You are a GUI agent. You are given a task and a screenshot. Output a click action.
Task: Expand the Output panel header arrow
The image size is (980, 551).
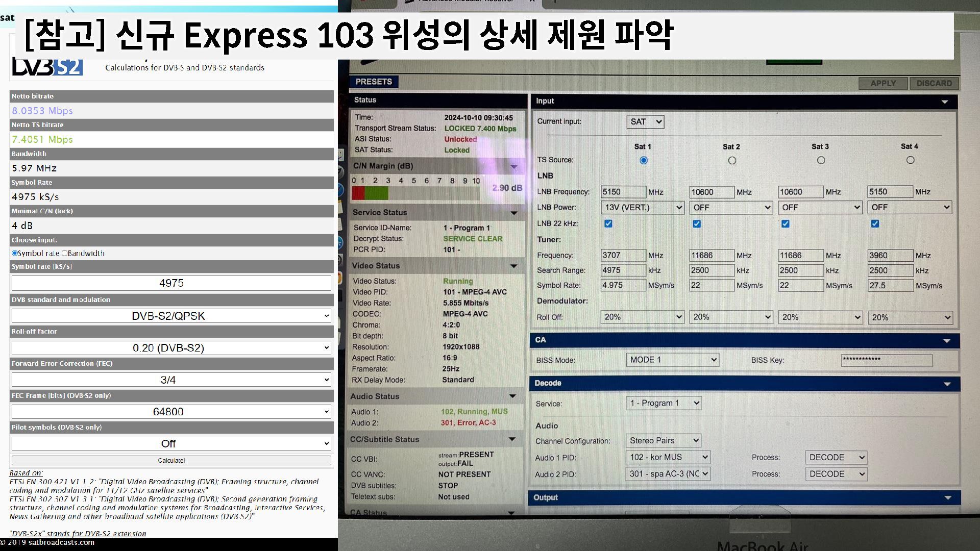[948, 497]
